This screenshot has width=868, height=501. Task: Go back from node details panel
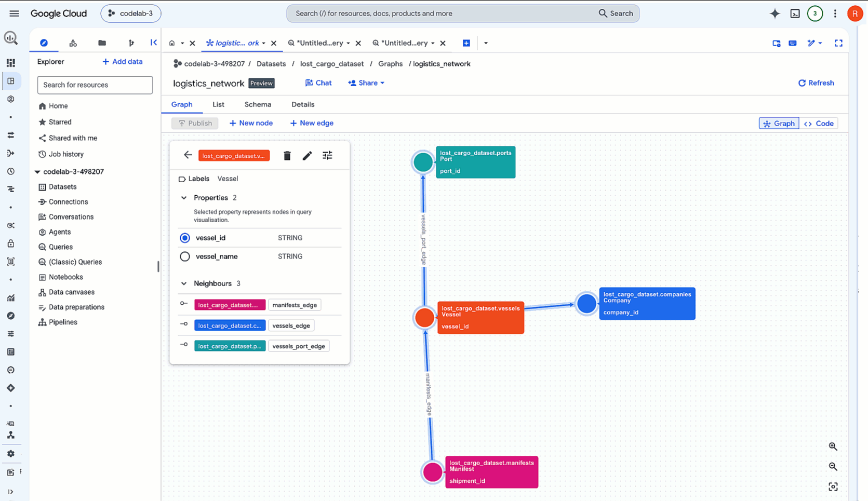pyautogui.click(x=188, y=155)
